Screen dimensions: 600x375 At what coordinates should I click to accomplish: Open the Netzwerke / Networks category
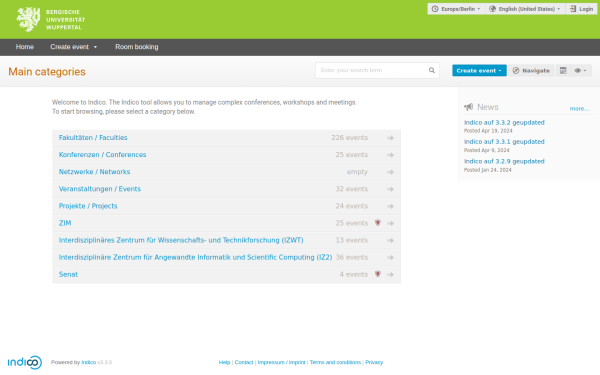95,172
